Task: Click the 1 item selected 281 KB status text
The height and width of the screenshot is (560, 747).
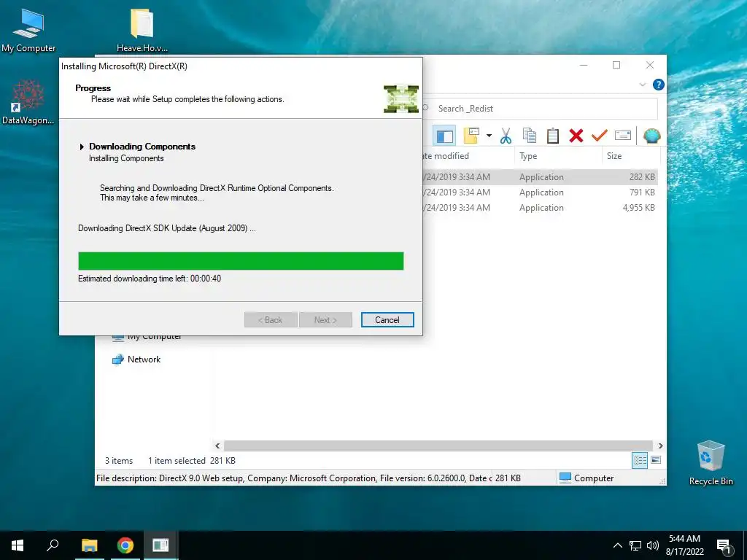Action: pyautogui.click(x=192, y=461)
